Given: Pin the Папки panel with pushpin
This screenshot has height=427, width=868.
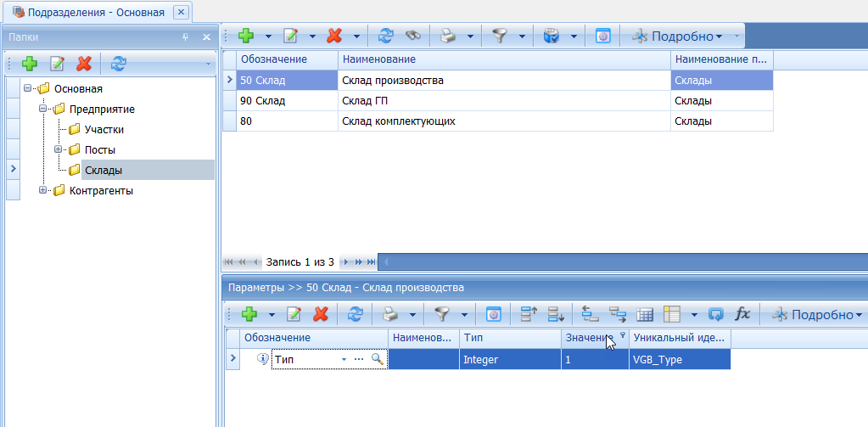Looking at the screenshot, I should (x=186, y=37).
